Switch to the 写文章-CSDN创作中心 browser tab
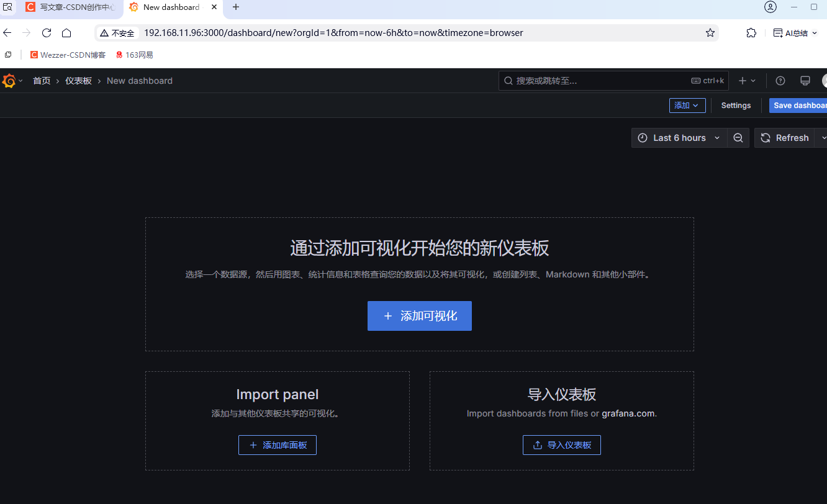Image resolution: width=827 pixels, height=504 pixels. (70, 7)
